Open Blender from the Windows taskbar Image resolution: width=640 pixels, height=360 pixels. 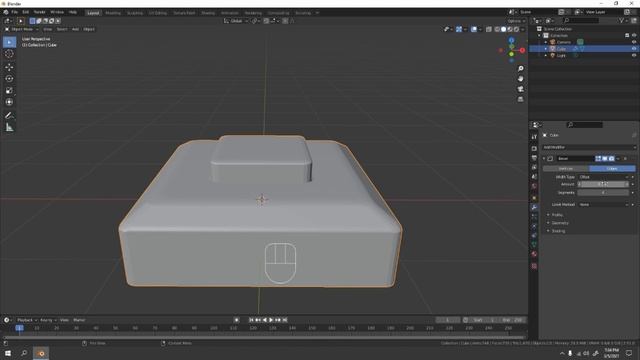pos(41,353)
